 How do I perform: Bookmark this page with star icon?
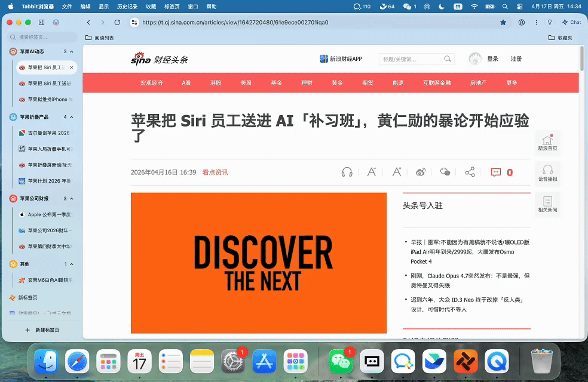tap(503, 23)
